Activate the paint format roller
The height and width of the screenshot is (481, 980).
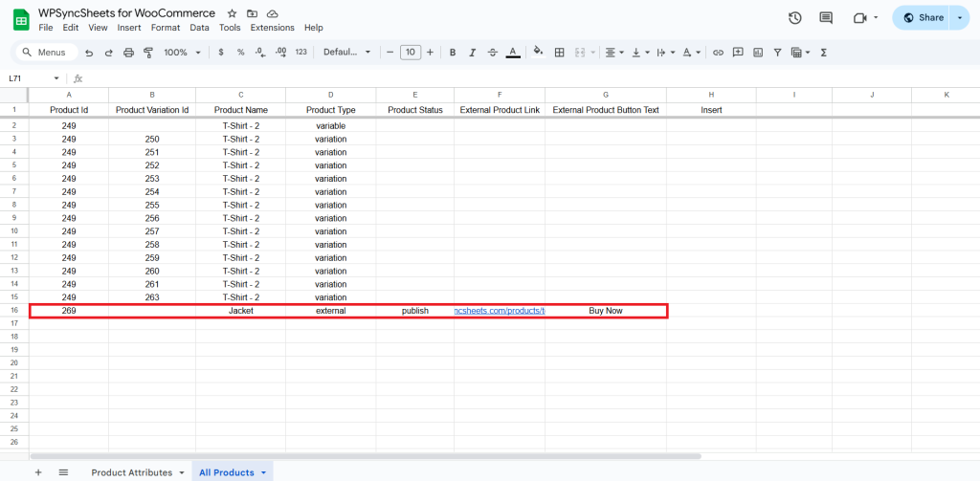148,53
